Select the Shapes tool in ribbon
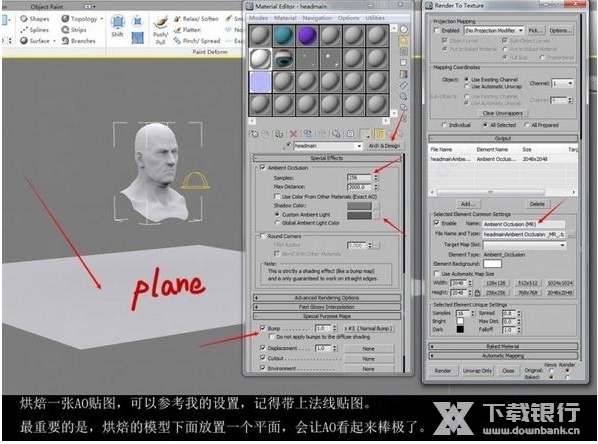The height and width of the screenshot is (444, 598). (x=35, y=19)
